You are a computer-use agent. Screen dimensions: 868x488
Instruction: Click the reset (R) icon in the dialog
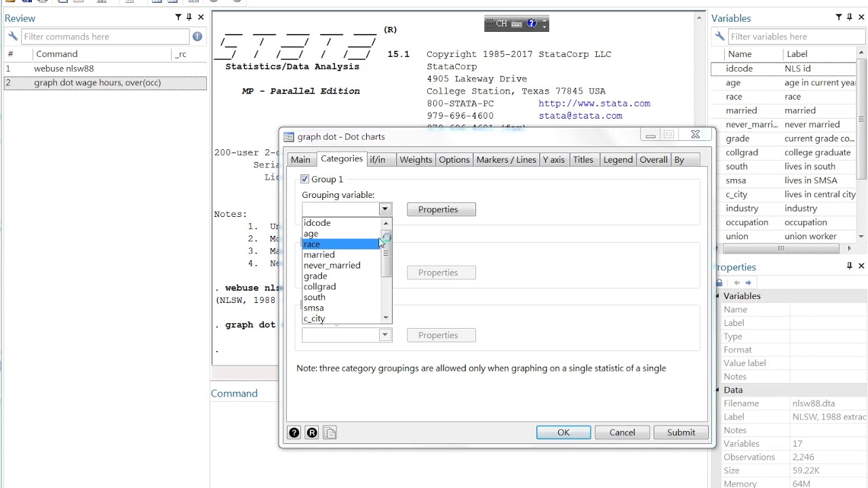(x=312, y=432)
